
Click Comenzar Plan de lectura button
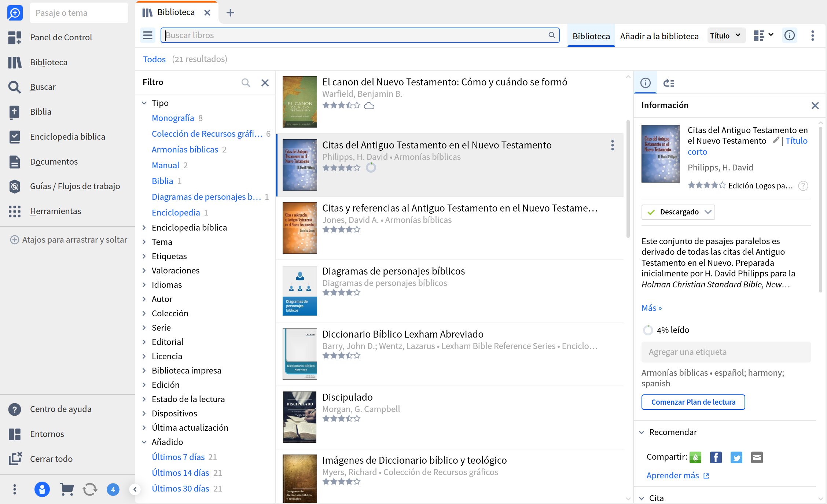693,402
